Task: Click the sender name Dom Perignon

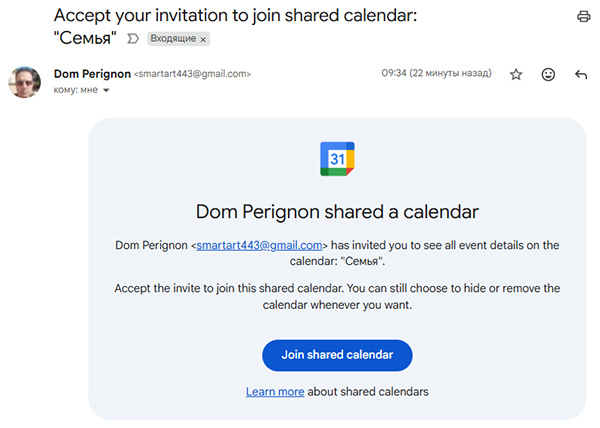Action: click(x=91, y=74)
